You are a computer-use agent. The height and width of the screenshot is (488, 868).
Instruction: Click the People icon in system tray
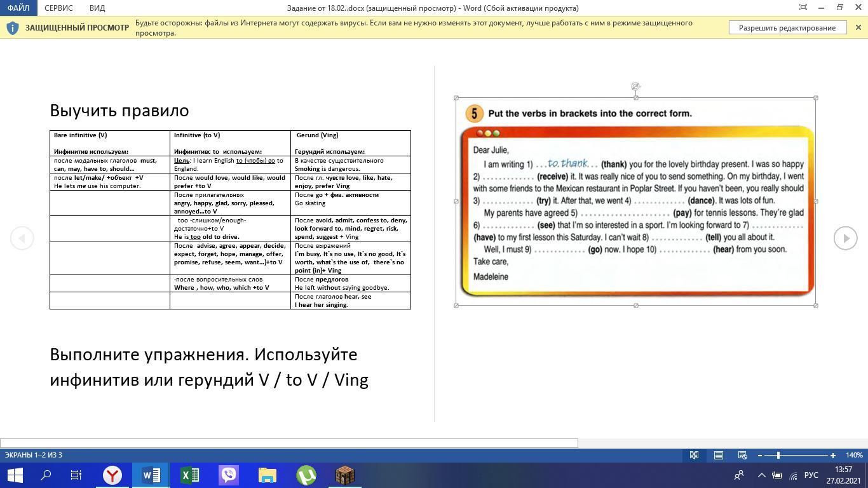739,475
